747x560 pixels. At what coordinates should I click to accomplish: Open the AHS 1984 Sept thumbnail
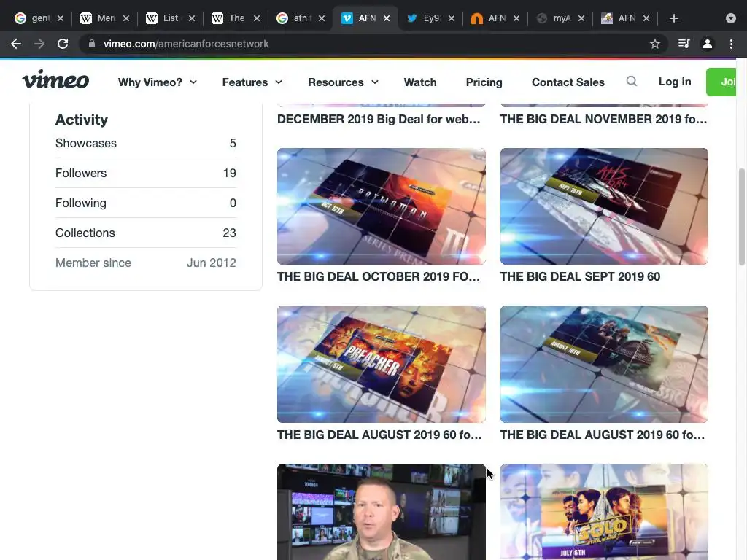(604, 206)
